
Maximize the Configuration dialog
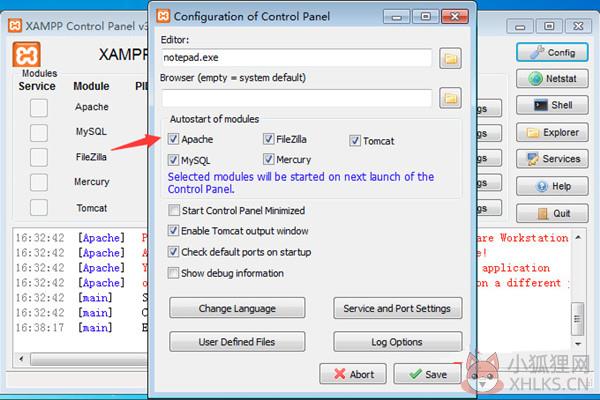(426, 16)
